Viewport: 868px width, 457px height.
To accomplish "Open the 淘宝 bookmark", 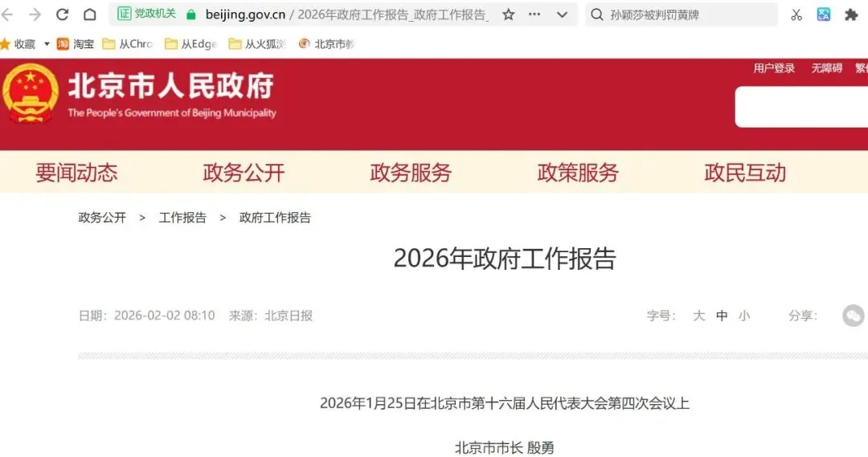I will [76, 43].
